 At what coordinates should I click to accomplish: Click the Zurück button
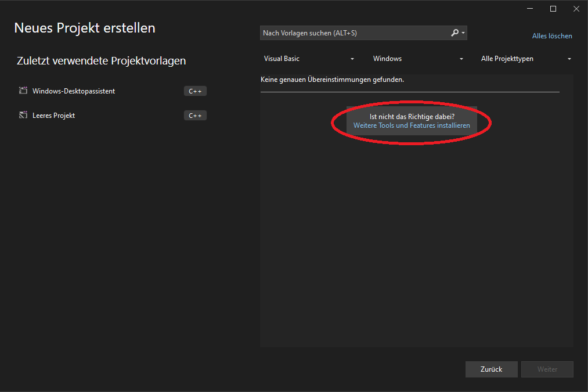click(491, 369)
